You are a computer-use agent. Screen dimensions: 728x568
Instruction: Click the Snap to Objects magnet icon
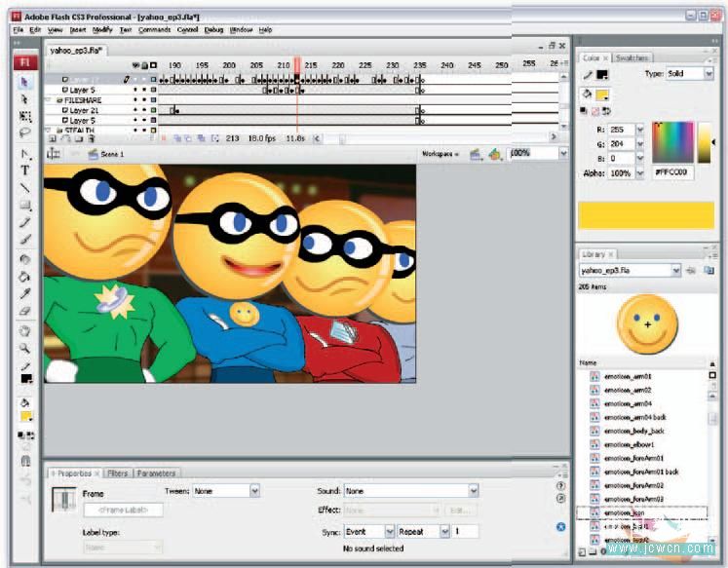26,461
